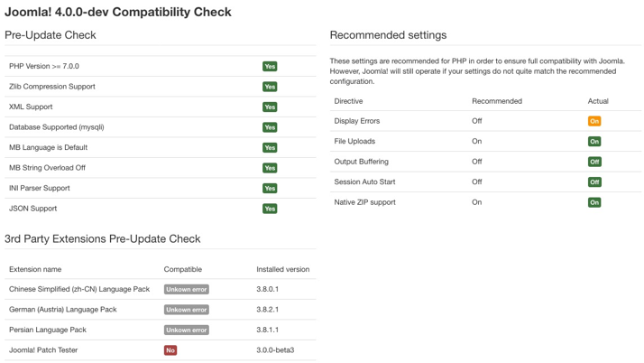
Task: Click German (Austria) Language Pack name
Action: pyautogui.click(x=63, y=309)
